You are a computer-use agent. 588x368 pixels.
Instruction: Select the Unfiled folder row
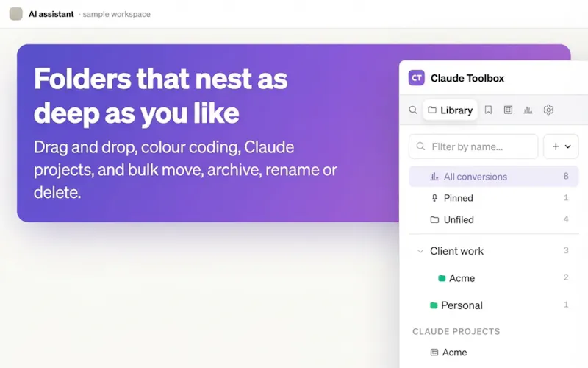coord(494,219)
